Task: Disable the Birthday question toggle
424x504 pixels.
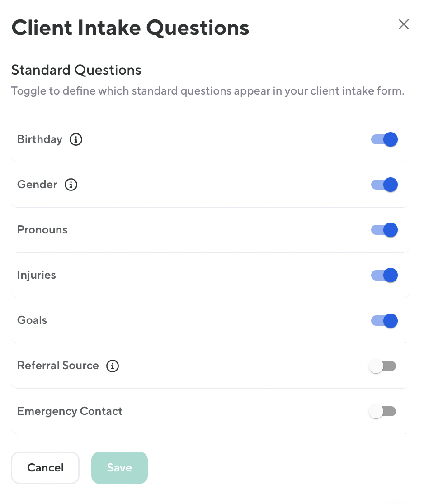Action: coord(384,139)
